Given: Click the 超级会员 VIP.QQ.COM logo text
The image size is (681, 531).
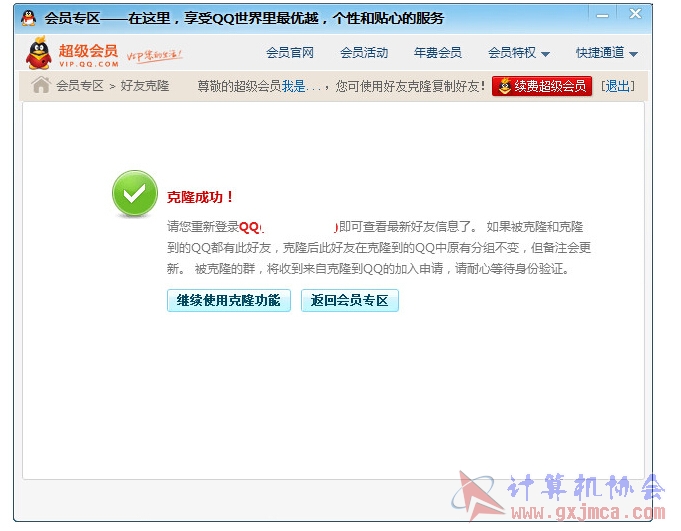Looking at the screenshot, I should (x=89, y=55).
